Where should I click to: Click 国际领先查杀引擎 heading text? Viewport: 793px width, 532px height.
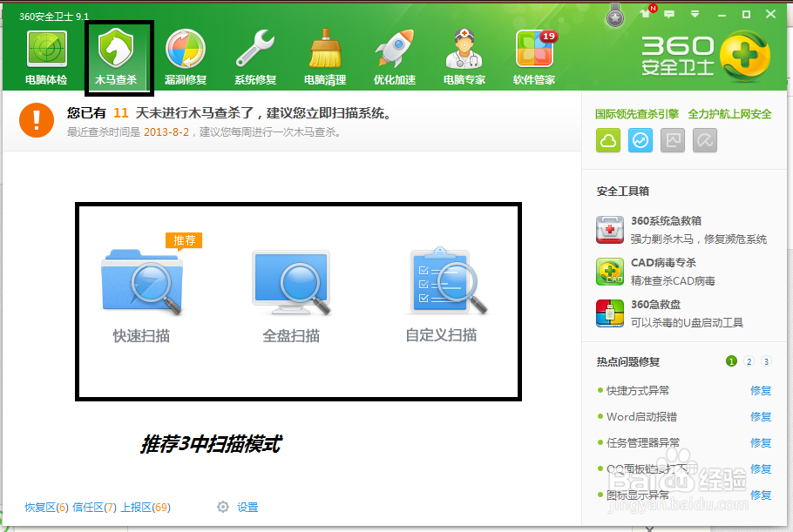(637, 114)
